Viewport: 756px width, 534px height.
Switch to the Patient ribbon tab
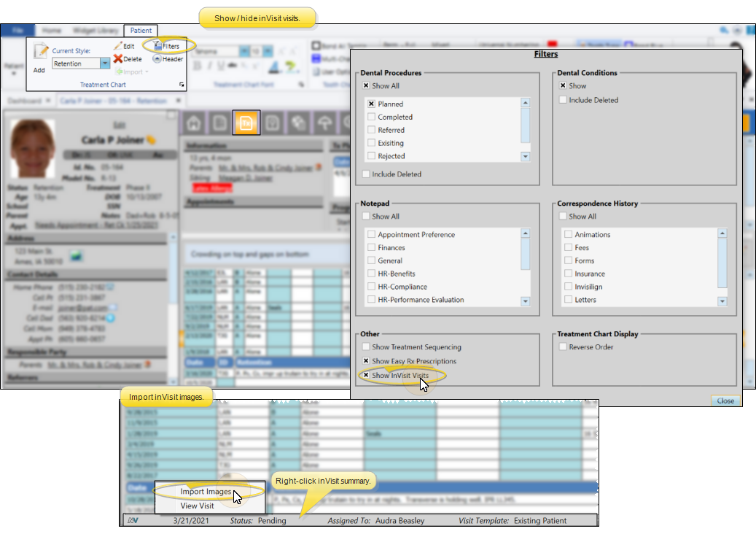coord(141,31)
